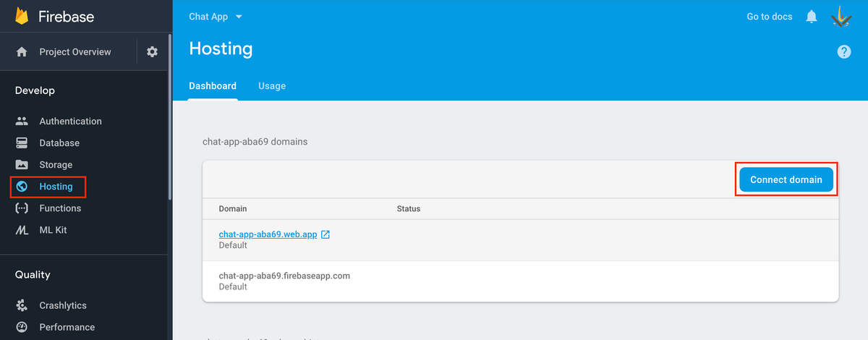Viewport: 868px width, 340px height.
Task: Open Project Overview in the sidebar
Action: tap(75, 52)
